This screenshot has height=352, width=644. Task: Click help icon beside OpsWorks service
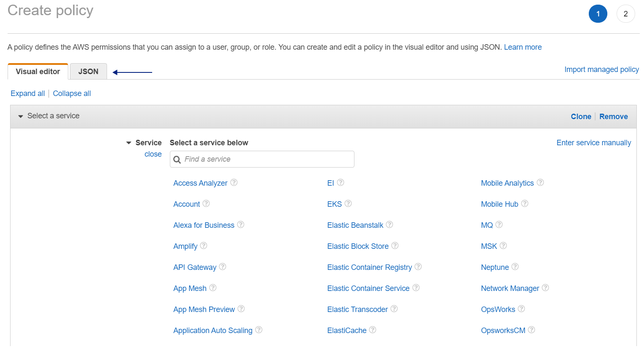click(x=521, y=309)
